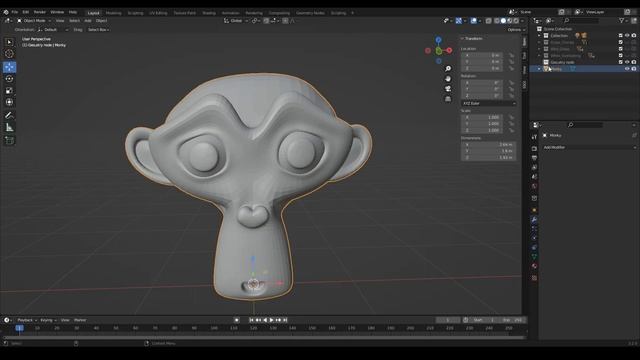The image size is (640, 360).
Task: Open the outliner filter funnel icon
Action: [x=622, y=20]
